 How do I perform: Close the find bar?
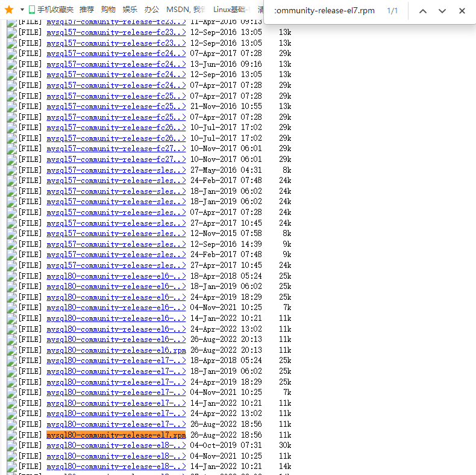(x=462, y=11)
